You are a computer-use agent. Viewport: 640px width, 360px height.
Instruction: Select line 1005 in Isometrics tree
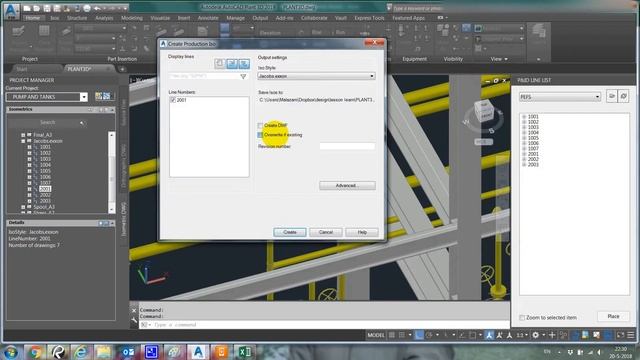pos(45,171)
